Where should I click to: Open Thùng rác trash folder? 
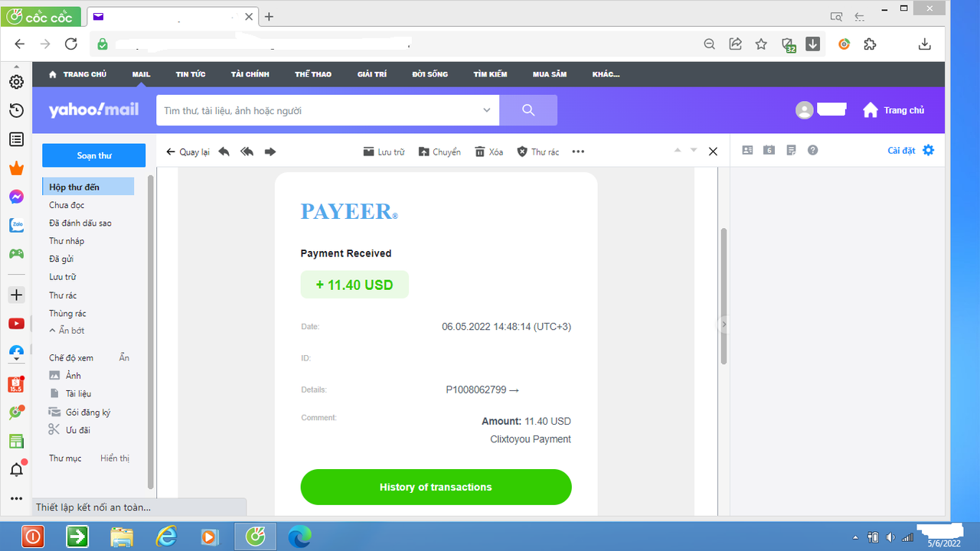67,313
